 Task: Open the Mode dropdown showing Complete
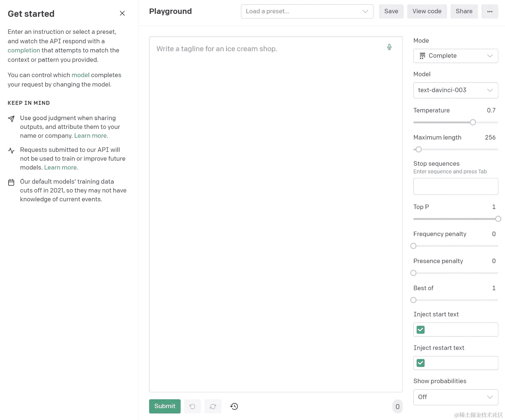pyautogui.click(x=455, y=56)
